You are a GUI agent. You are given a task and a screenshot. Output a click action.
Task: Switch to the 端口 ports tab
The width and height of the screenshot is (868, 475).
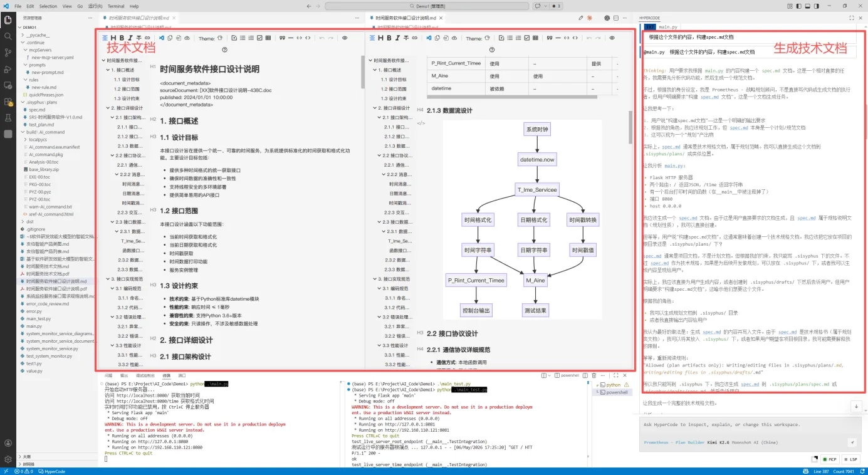tap(182, 375)
